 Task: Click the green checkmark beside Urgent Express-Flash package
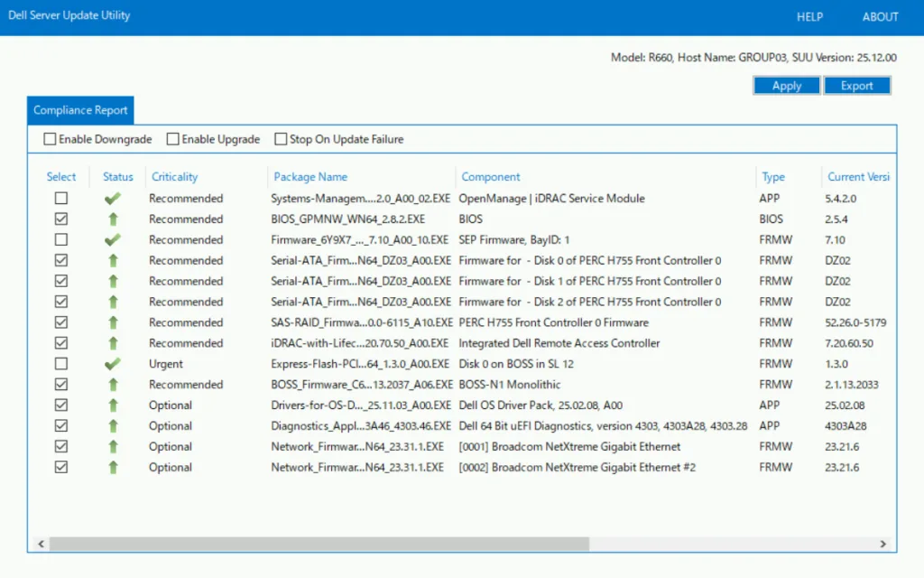[113, 364]
